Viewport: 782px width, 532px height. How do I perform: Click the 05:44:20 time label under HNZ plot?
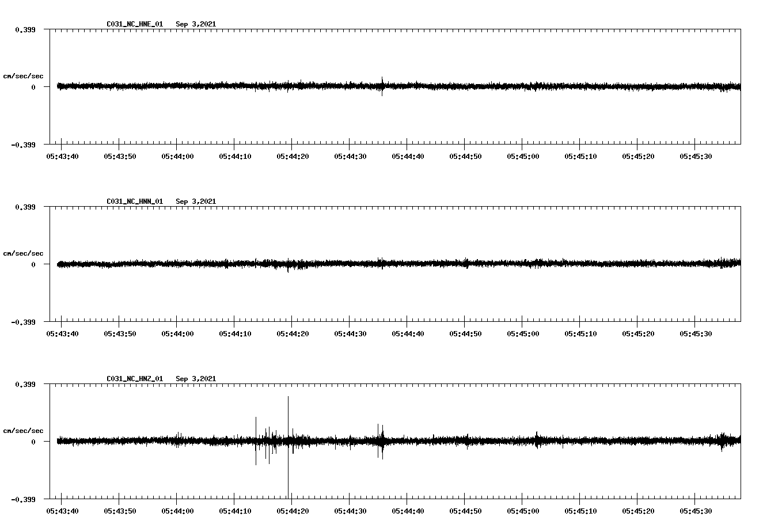(x=293, y=511)
